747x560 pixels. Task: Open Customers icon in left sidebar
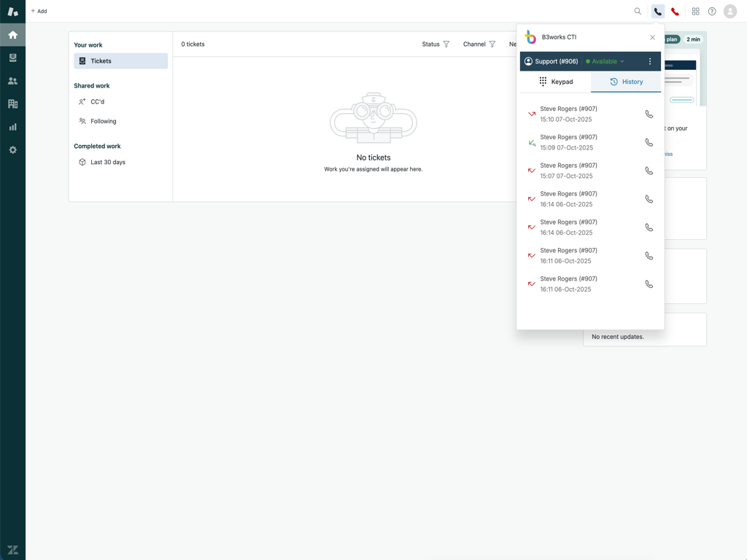12,81
